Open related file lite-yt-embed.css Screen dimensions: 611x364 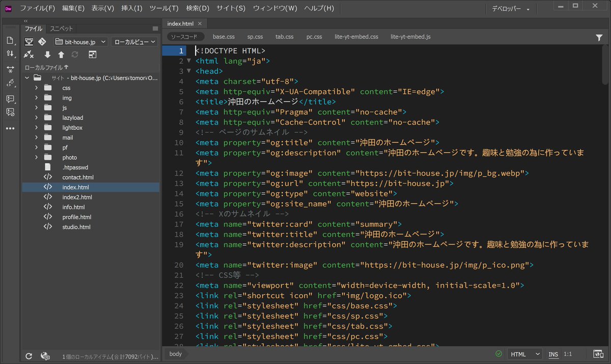[356, 37]
